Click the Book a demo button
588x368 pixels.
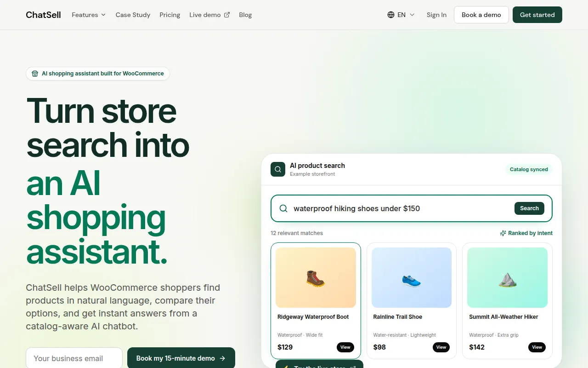coord(481,15)
